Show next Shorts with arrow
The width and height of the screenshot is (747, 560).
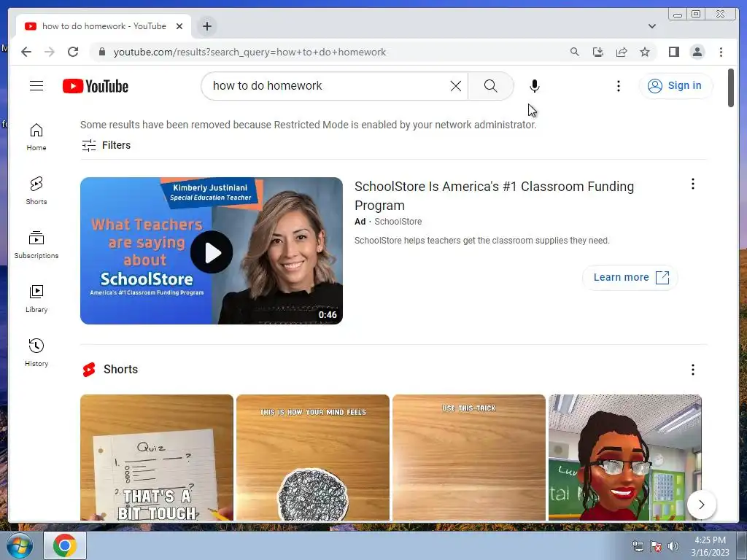click(x=701, y=505)
